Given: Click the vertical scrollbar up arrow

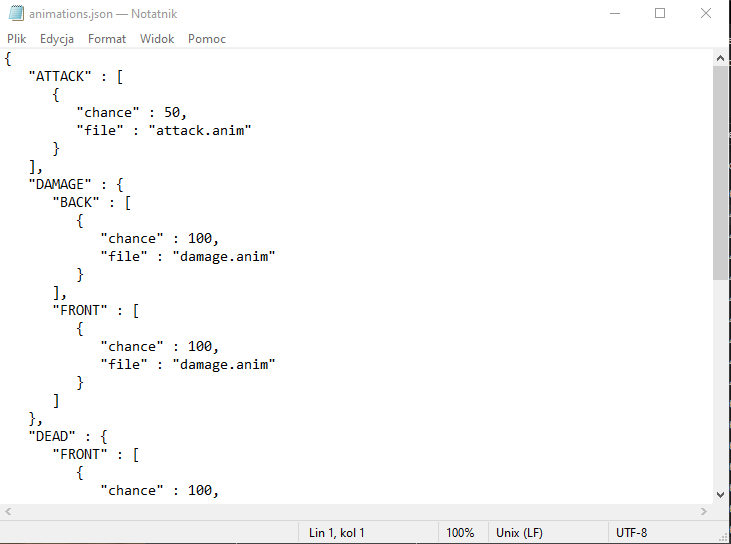Looking at the screenshot, I should (721, 57).
